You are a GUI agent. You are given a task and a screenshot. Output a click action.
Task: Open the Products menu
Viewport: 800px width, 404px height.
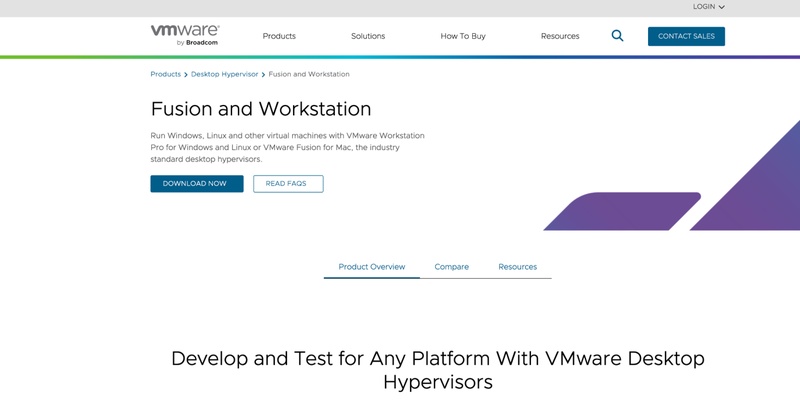tap(279, 36)
